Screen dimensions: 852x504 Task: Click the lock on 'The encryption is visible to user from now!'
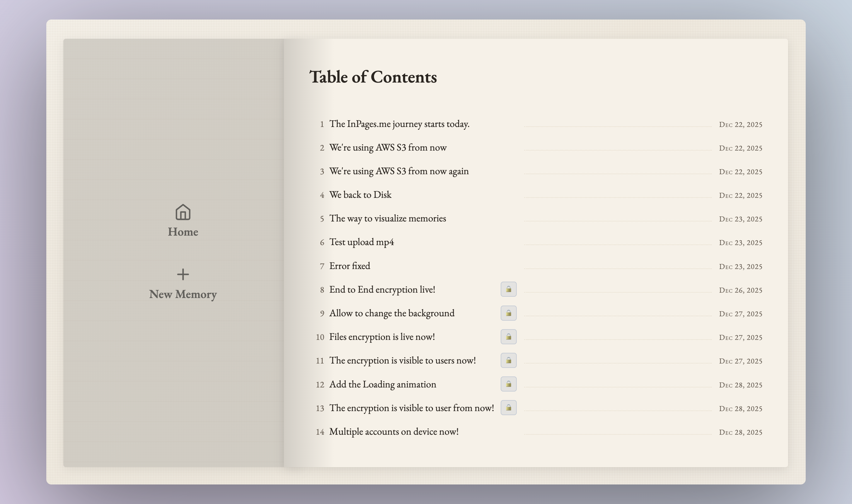(509, 408)
